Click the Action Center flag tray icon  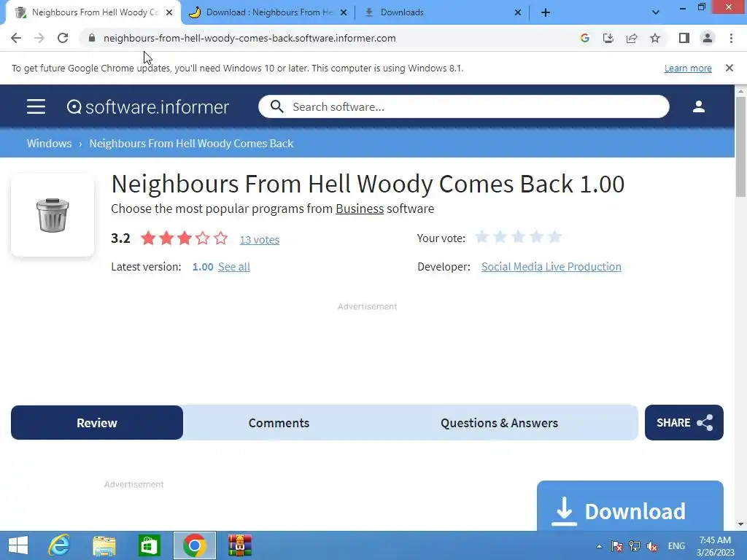point(617,546)
